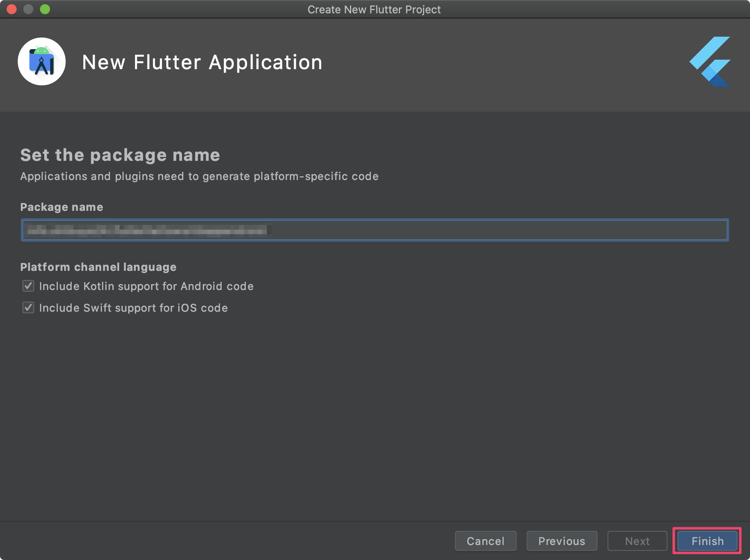750x560 pixels.
Task: Click the "Package name" label
Action: [62, 207]
